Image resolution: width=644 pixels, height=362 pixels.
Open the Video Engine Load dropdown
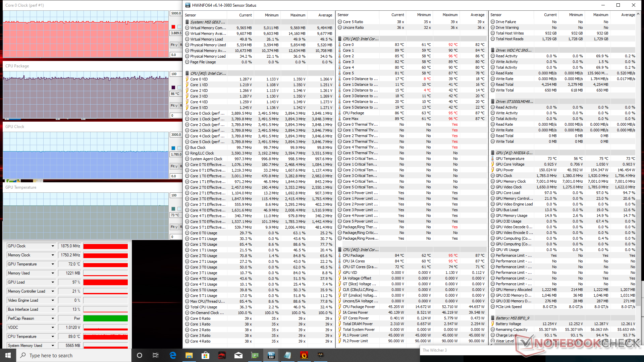pos(53,300)
